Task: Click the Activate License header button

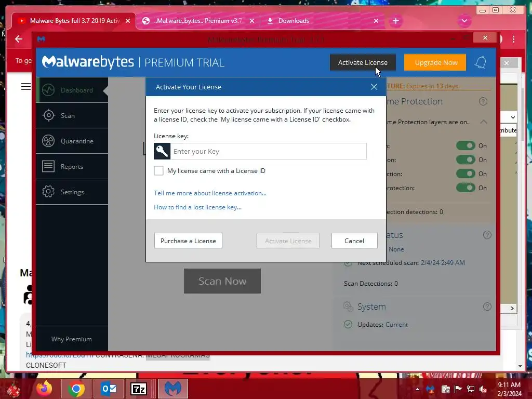Action: pyautogui.click(x=363, y=62)
